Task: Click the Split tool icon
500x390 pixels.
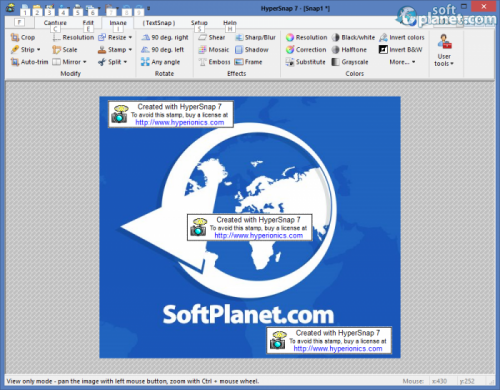Action: (102, 62)
